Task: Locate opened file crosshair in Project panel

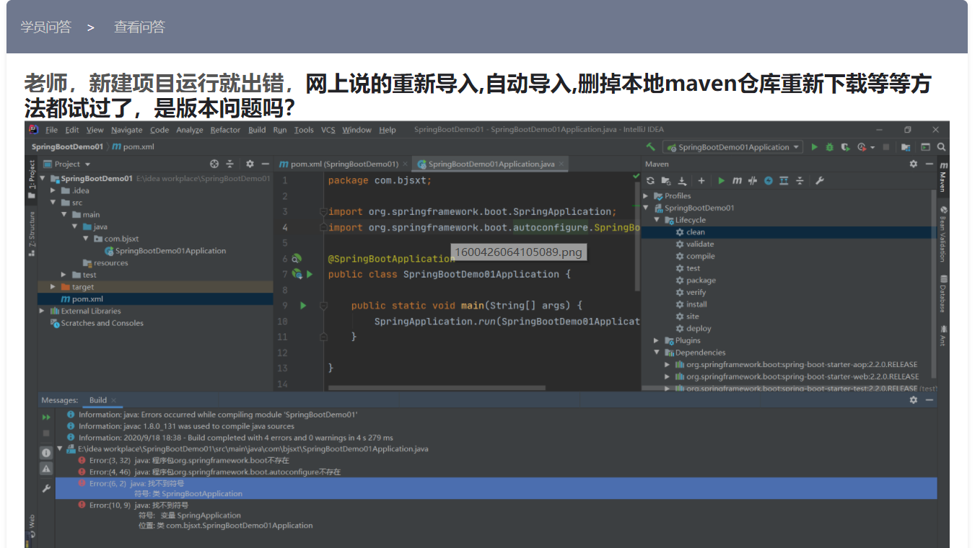Action: click(x=214, y=164)
